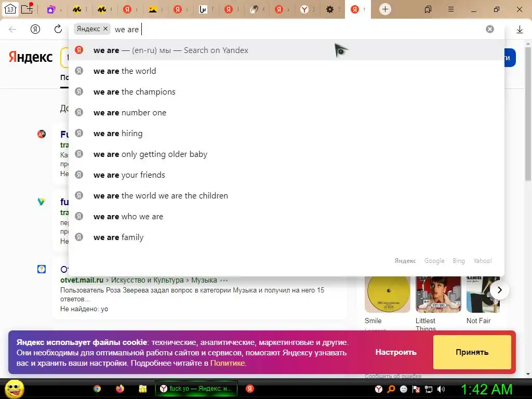Click the red AB favicon beside first result
Screen dimensions: 532x399
[42, 134]
